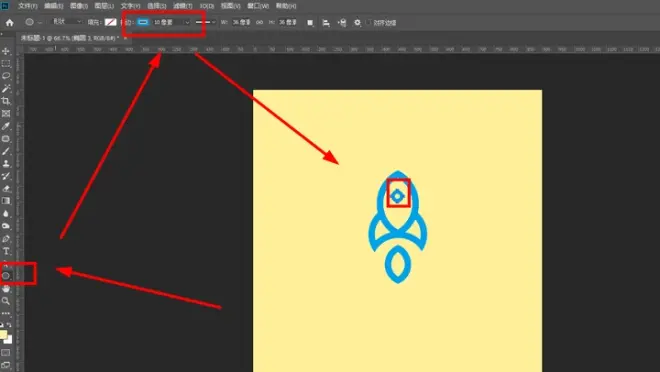Select the Ellipse shape tool

pyautogui.click(x=6, y=276)
